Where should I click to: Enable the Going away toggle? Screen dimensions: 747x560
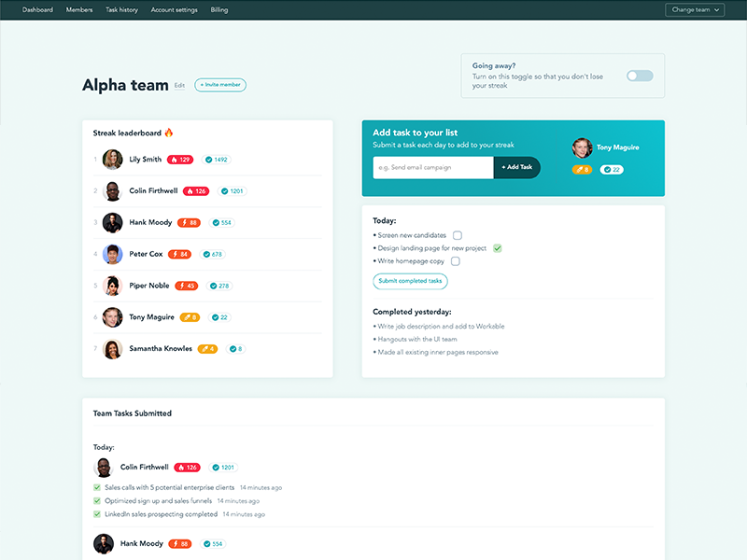pos(640,76)
